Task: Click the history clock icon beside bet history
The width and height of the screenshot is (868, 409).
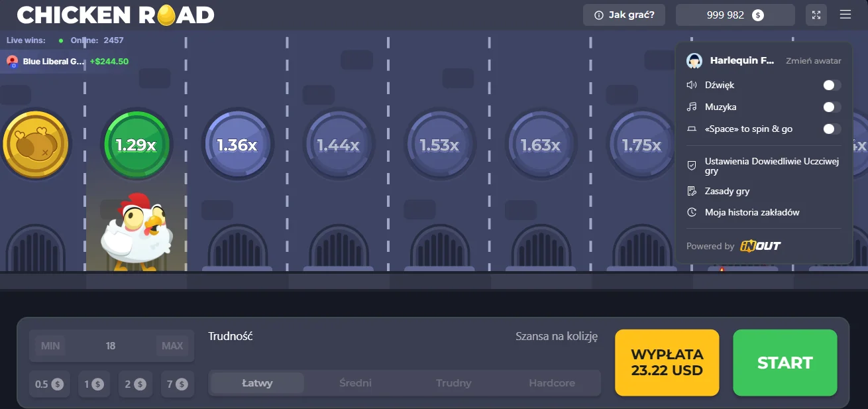Action: pos(692,212)
